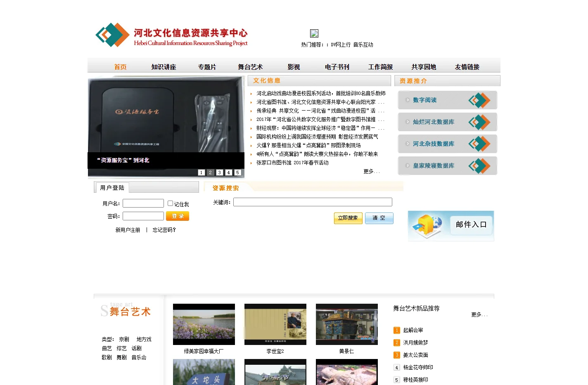Viewport: 588px width, 385px height.
Task: Open news: 国际机构纷纷上调我国经济增速预期
Action: [x=317, y=137]
